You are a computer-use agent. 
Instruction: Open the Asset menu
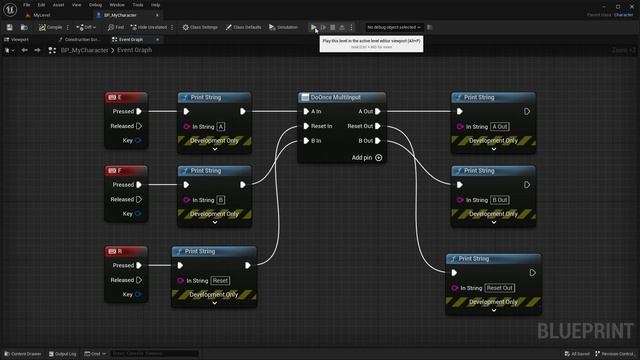click(58, 5)
